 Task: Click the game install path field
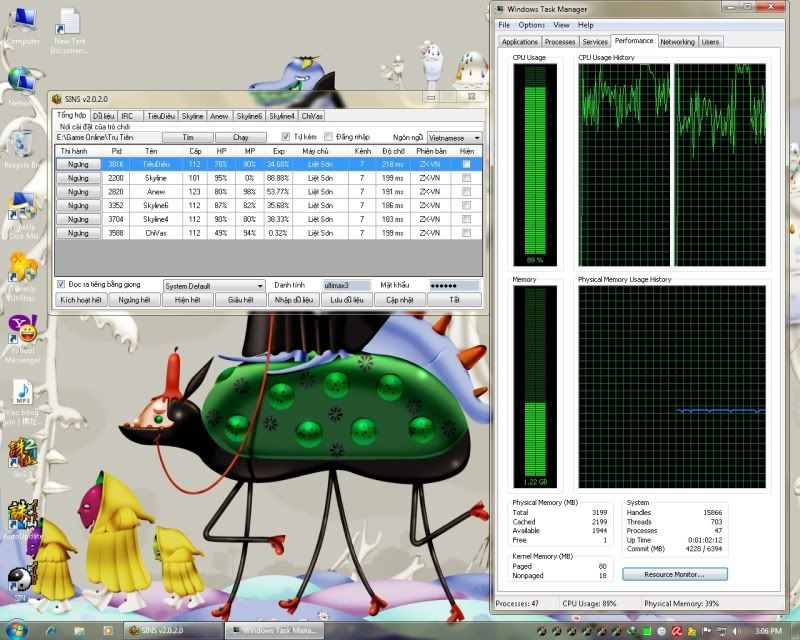click(108, 137)
